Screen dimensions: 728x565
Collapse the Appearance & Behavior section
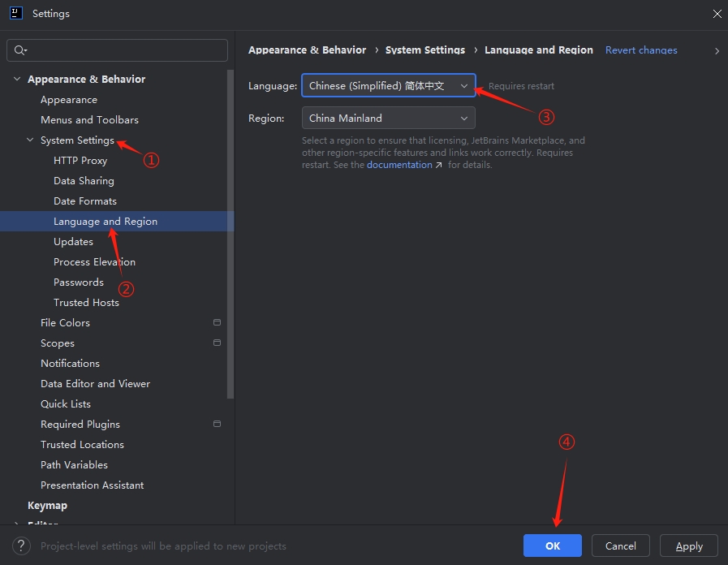(18, 80)
